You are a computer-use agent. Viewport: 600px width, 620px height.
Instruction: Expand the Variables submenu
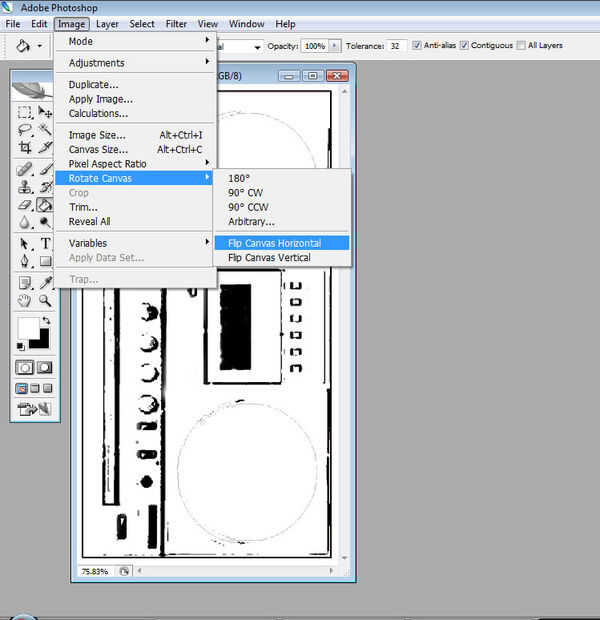pyautogui.click(x=135, y=243)
